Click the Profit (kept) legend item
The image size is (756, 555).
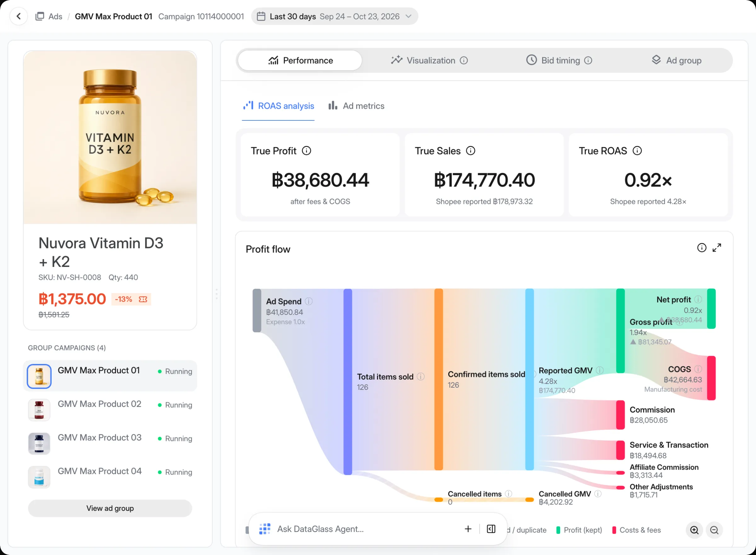(579, 530)
